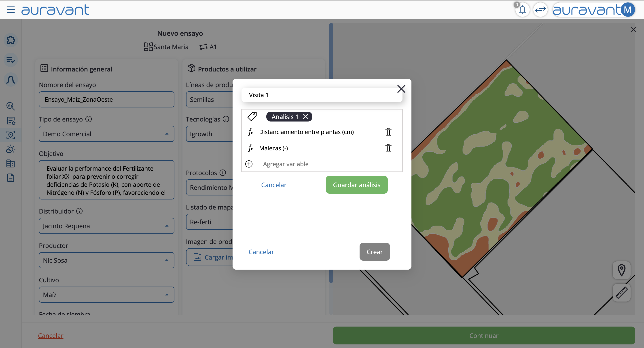Image resolution: width=644 pixels, height=348 pixels.
Task: Click the swap arrows icon in header
Action: tap(540, 10)
